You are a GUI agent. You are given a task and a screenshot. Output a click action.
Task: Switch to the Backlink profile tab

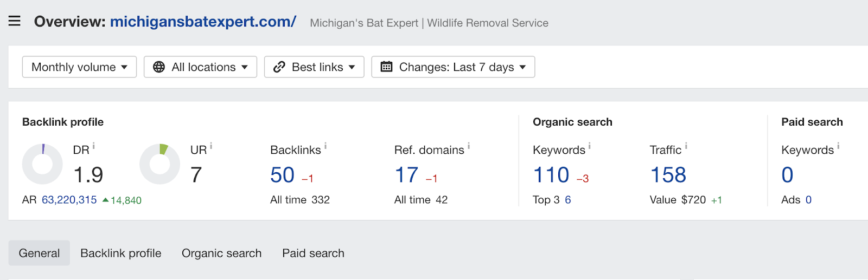[x=121, y=253]
